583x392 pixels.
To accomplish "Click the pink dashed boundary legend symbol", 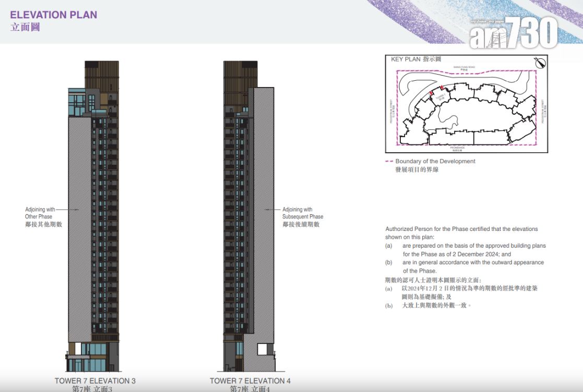I will point(389,162).
